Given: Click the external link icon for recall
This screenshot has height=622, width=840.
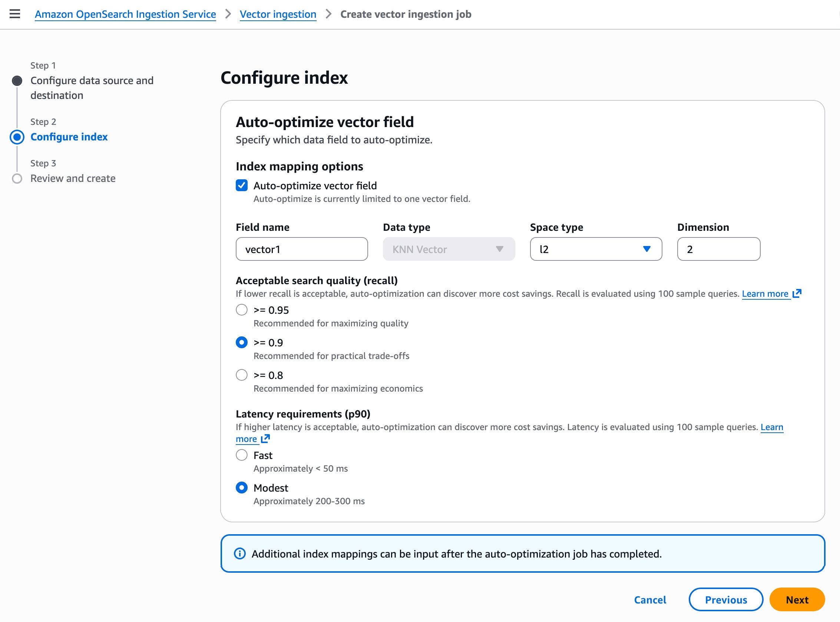Looking at the screenshot, I should coord(796,293).
